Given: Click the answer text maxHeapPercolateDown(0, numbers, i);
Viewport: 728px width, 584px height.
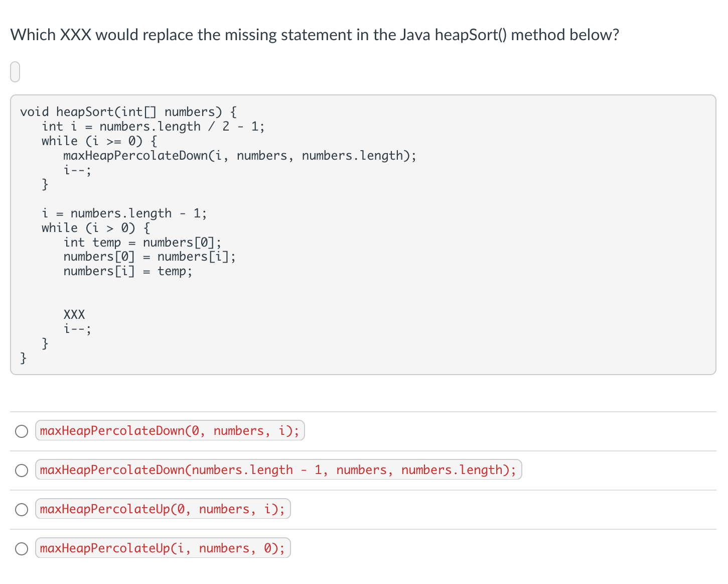Looking at the screenshot, I should tap(170, 430).
